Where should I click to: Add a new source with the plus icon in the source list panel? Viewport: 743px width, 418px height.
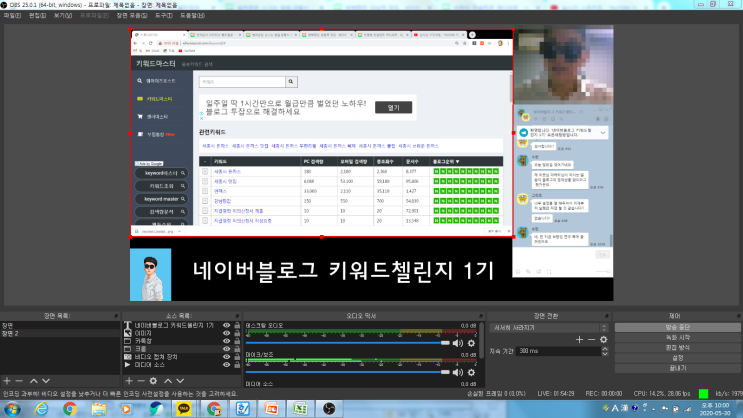[129, 381]
